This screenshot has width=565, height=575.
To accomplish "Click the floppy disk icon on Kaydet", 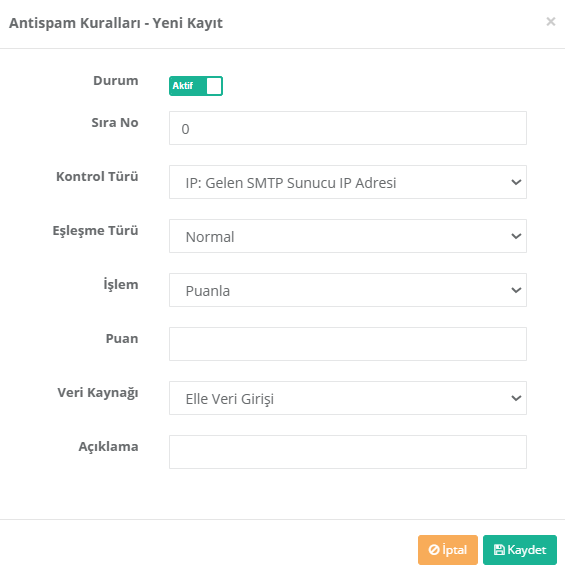I will pos(499,550).
